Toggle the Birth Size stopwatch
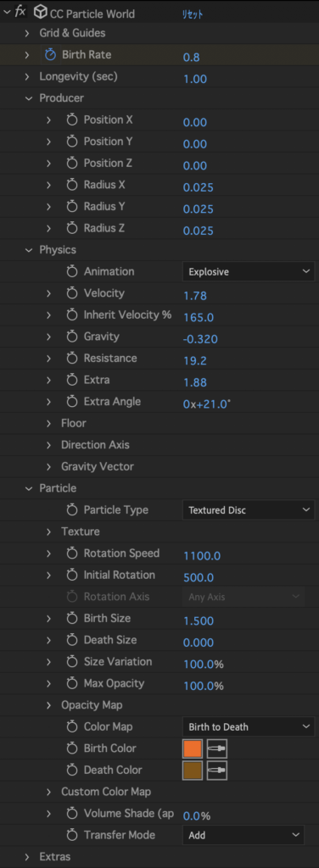The width and height of the screenshot is (319, 868). pyautogui.click(x=72, y=618)
